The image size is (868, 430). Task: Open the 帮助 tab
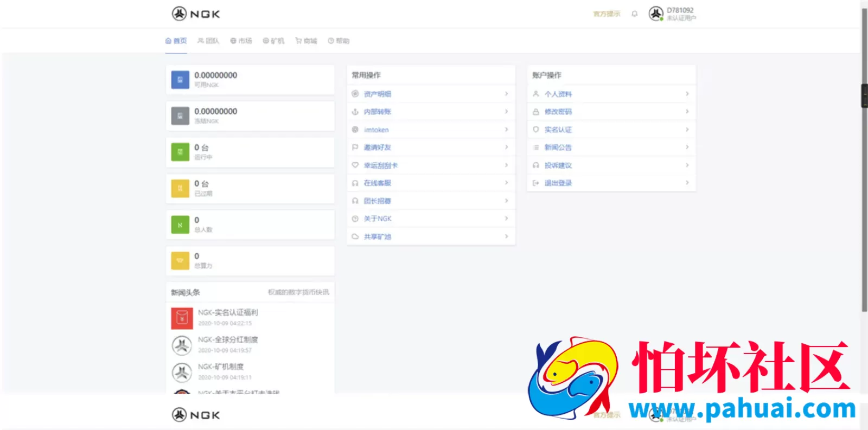(x=339, y=41)
